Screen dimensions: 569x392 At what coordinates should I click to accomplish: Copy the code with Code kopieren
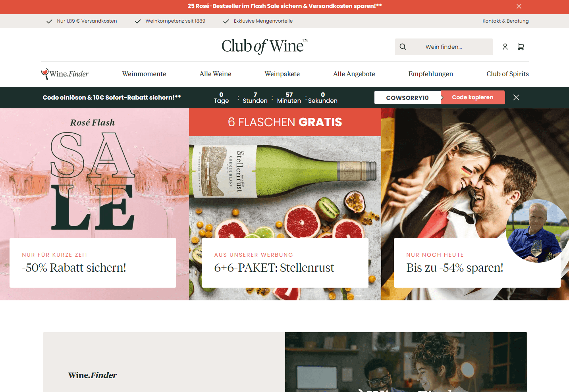pyautogui.click(x=473, y=98)
